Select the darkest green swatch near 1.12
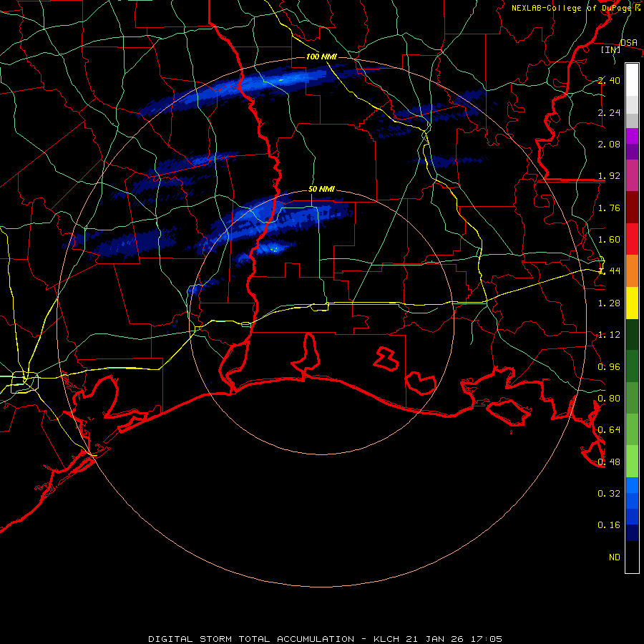Image resolution: width=644 pixels, height=644 pixels. click(632, 334)
